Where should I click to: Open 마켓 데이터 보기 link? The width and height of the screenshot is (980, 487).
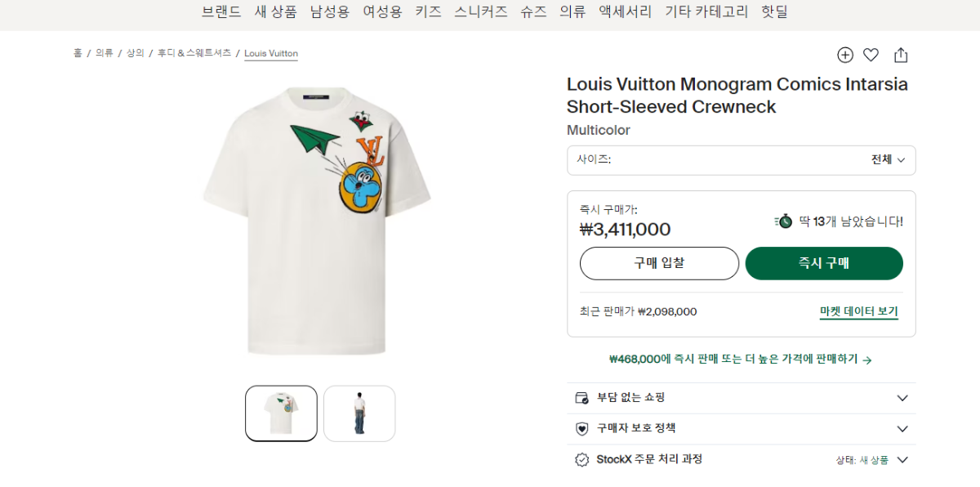click(x=858, y=311)
